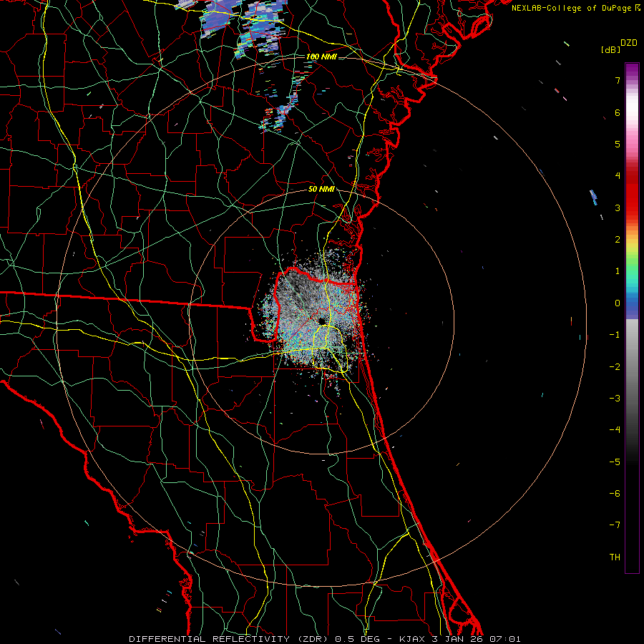Click the -3 dB value on color scale

615,399
